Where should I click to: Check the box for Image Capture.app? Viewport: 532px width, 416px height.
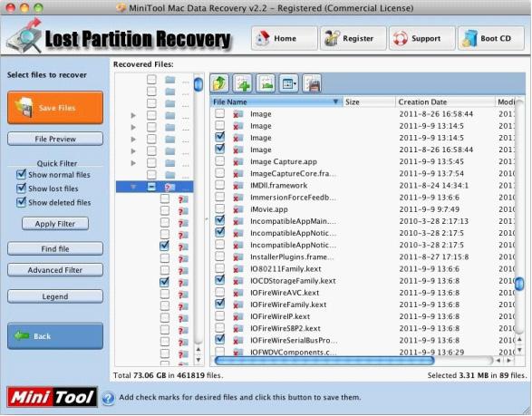pyautogui.click(x=220, y=160)
